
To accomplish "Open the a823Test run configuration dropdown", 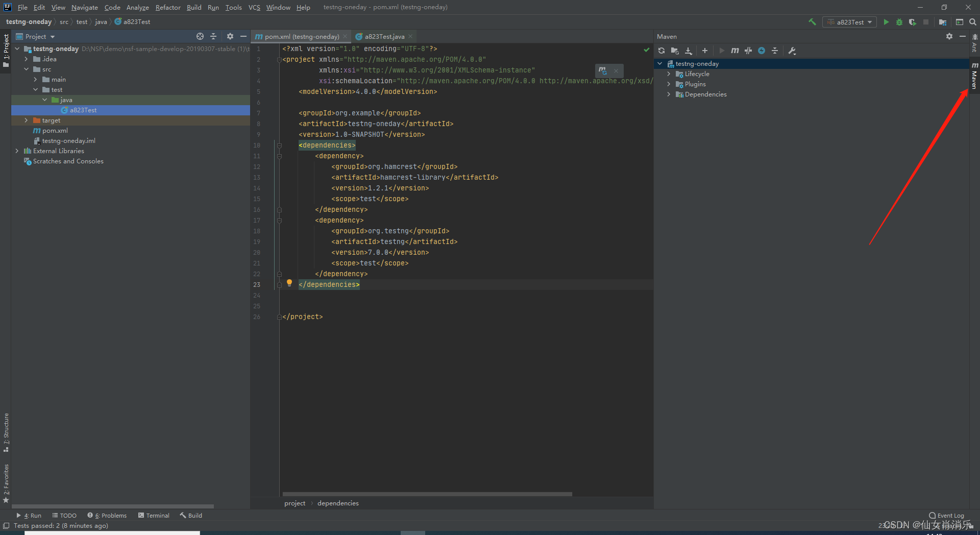I will click(x=849, y=22).
